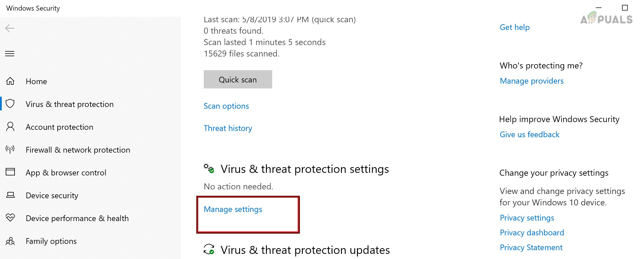Open Device security via its laptop icon

click(x=10, y=195)
